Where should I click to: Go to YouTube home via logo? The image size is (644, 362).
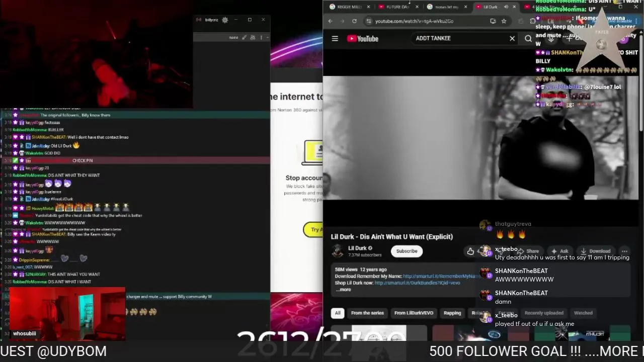point(362,39)
